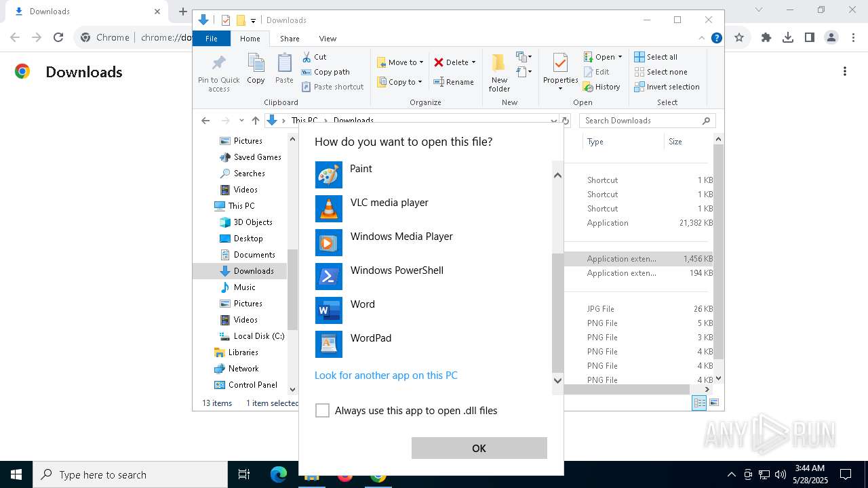Open Task View on taskbar
The image size is (868, 488).
point(244,474)
